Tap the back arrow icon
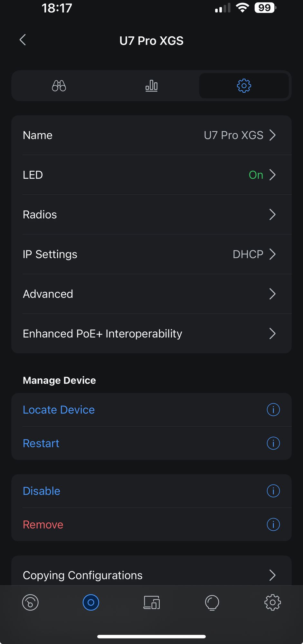Screen dimensions: 303x644 click(23, 40)
